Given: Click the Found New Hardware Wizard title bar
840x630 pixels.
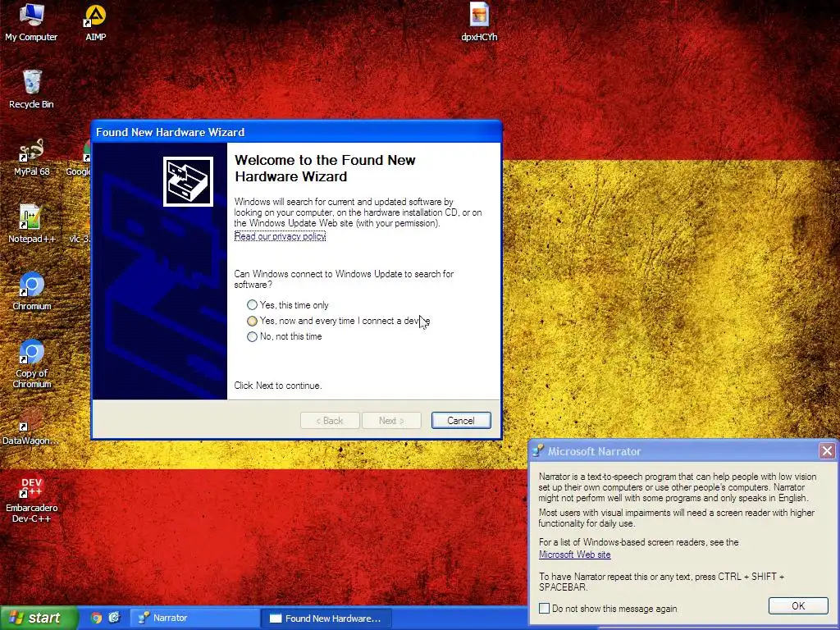Looking at the screenshot, I should (297, 132).
